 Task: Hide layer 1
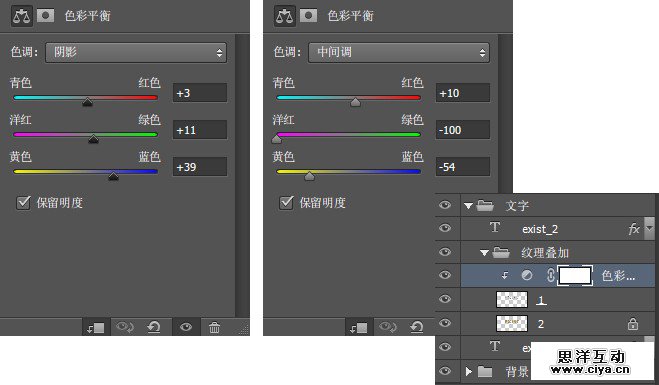pyautogui.click(x=445, y=299)
